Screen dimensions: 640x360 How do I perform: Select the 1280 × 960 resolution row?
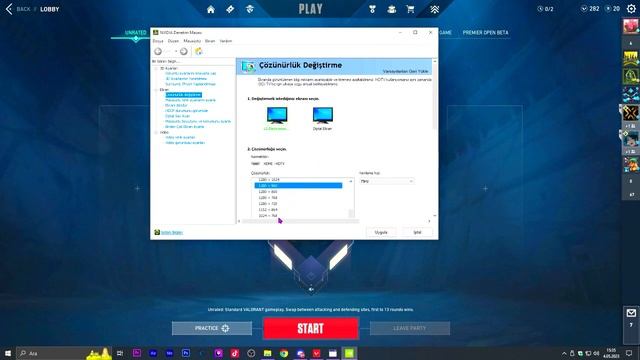pyautogui.click(x=298, y=186)
